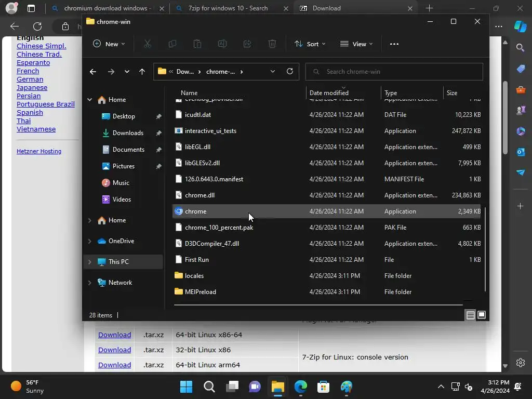Screen dimensions: 532x399
Task: Switch to 7zip for windows 10 tab
Action: coord(228,8)
